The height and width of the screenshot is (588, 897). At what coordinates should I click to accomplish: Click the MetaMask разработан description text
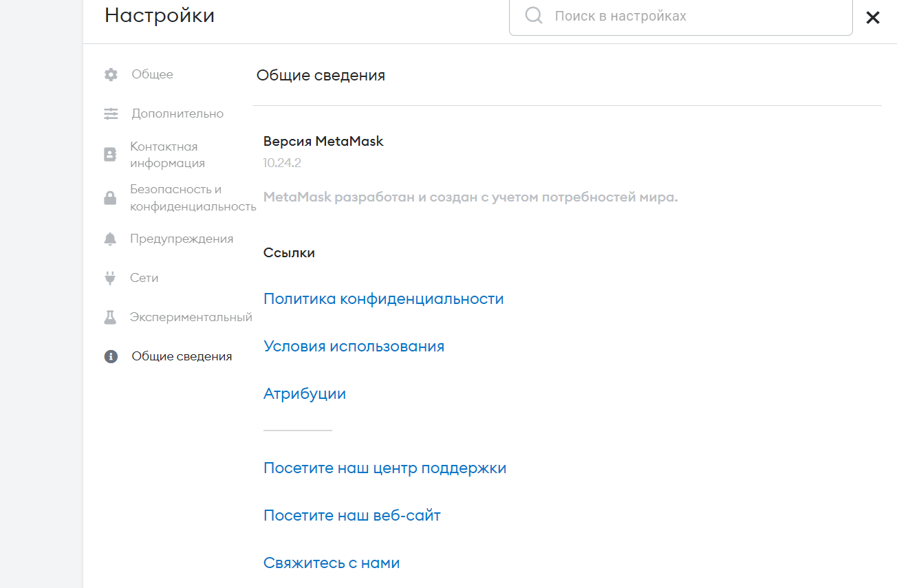(471, 197)
